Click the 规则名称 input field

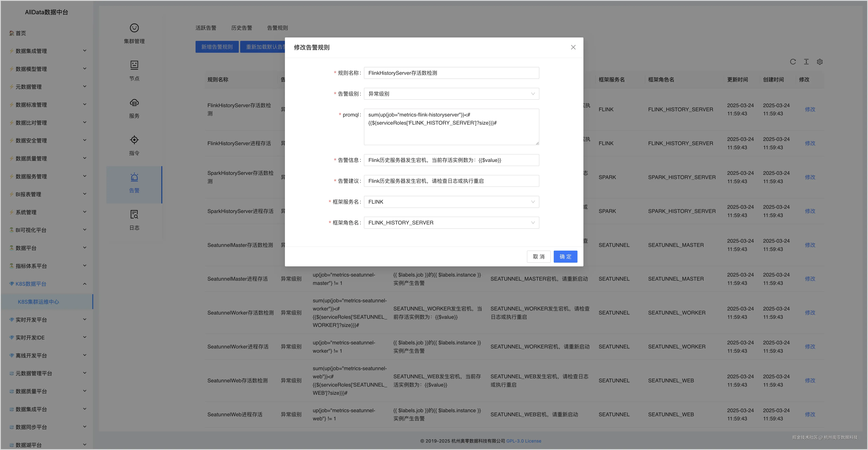pos(451,73)
